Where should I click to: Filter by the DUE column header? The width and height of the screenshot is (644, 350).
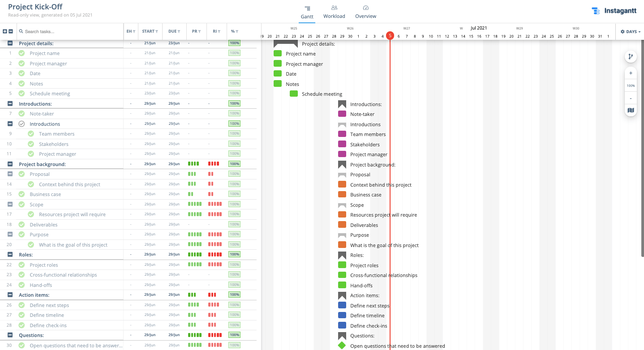[174, 31]
